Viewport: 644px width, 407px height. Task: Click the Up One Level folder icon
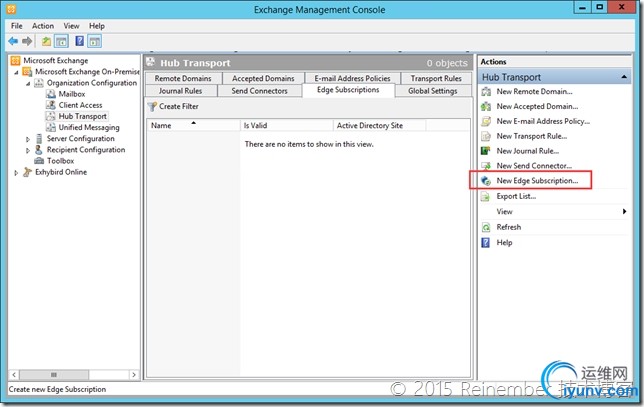[46, 41]
